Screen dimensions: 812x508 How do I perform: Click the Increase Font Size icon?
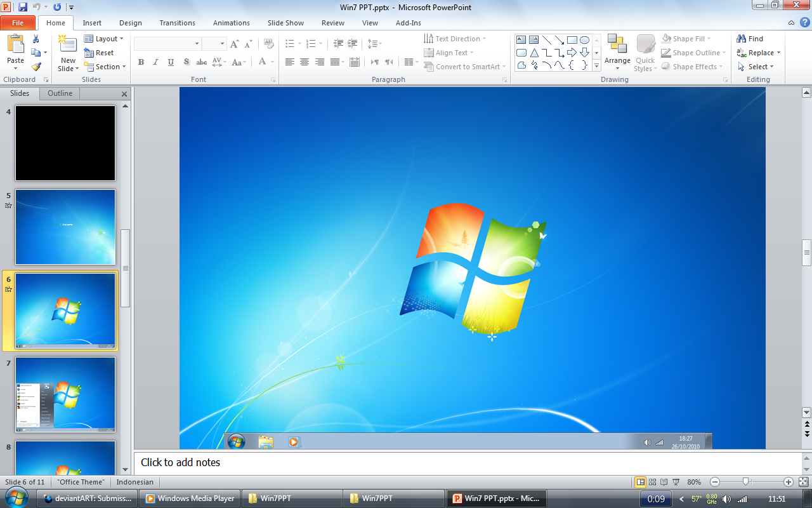pyautogui.click(x=235, y=44)
